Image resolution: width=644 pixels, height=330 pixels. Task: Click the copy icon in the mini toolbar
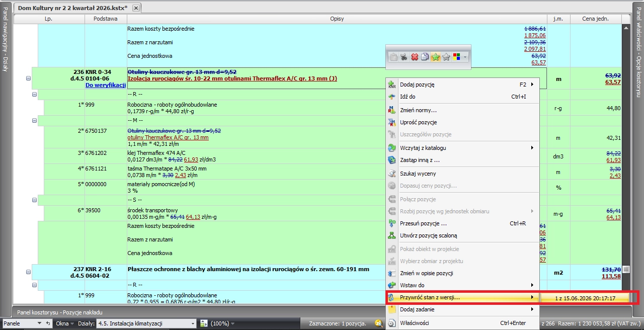(x=425, y=57)
